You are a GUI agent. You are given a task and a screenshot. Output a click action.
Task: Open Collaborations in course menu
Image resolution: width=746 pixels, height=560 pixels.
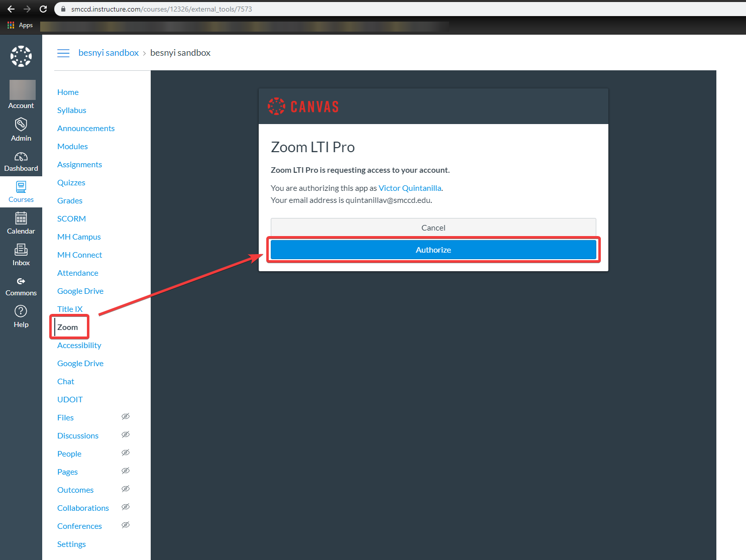point(83,508)
